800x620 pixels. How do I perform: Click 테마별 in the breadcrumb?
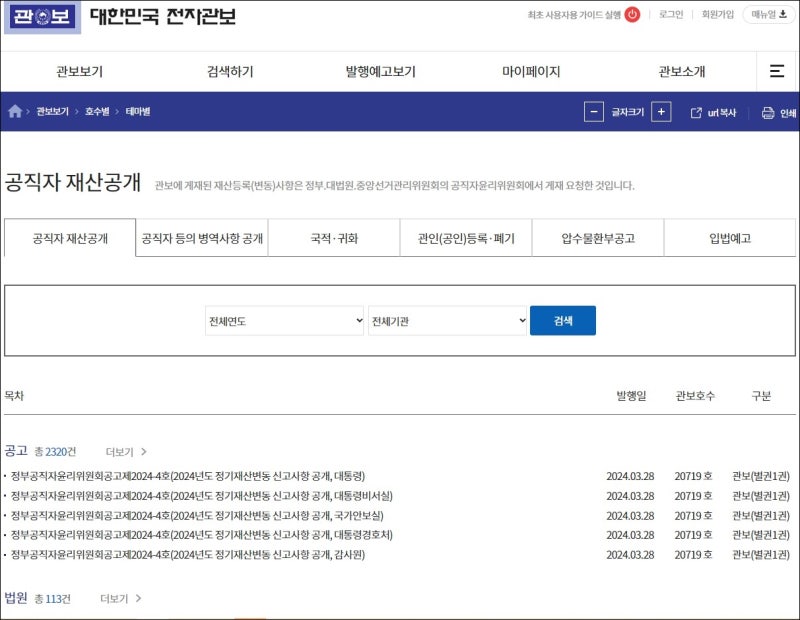138,111
